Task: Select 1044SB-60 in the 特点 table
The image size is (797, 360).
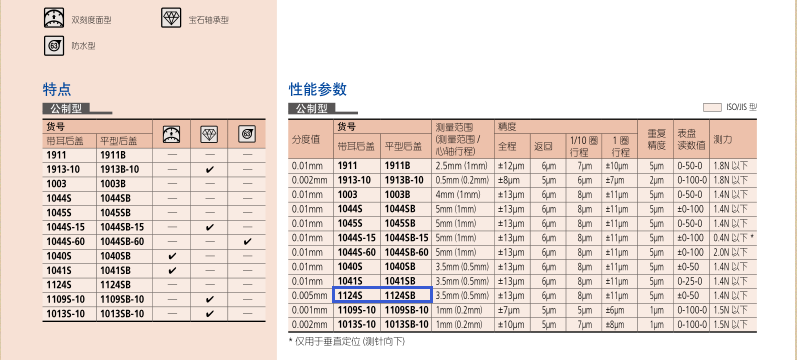Action: pyautogui.click(x=122, y=242)
